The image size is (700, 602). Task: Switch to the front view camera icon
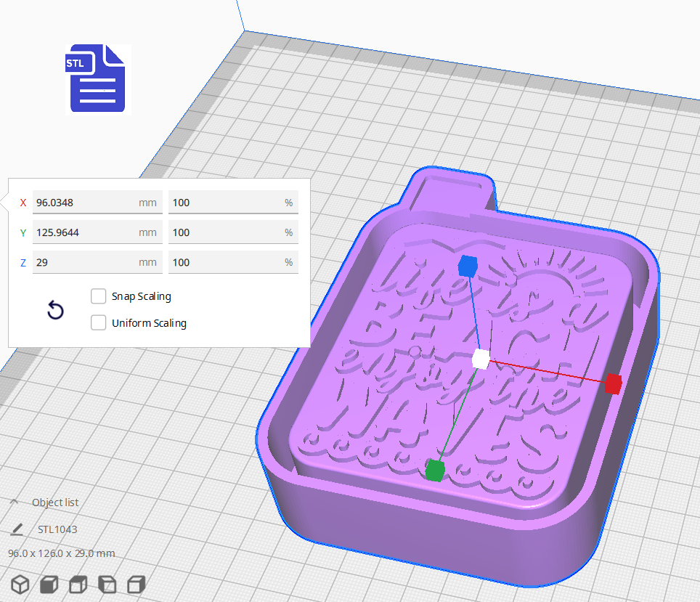(48, 585)
